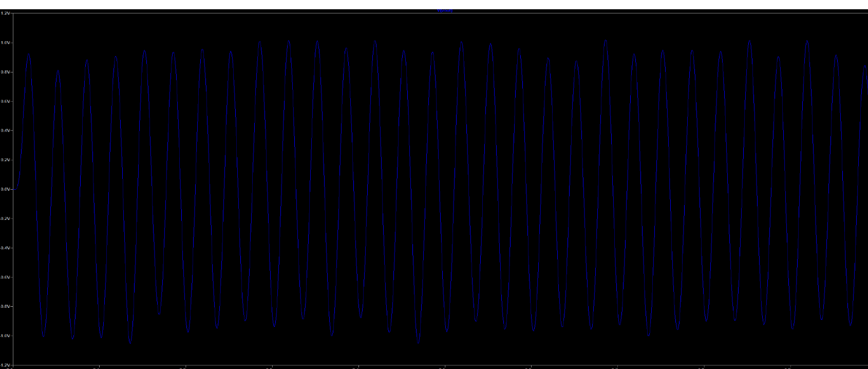Click the 1.0V vertical axis label

pos(6,43)
